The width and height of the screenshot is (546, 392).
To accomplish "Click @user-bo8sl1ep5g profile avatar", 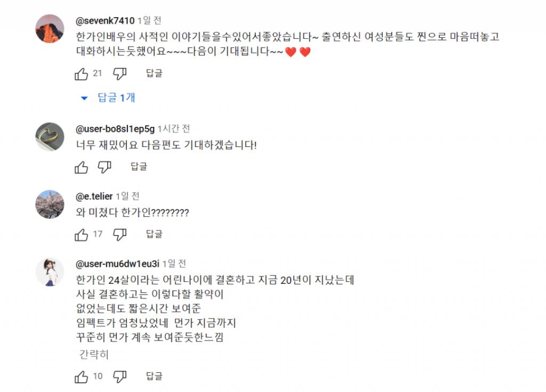I will (50, 137).
